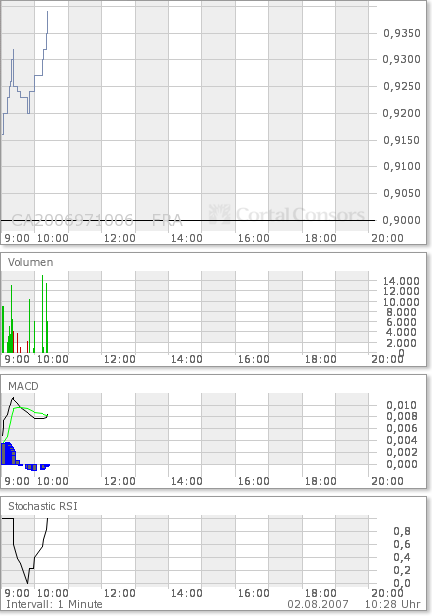Click the 14.000 value on Volumen axis

tap(401, 281)
